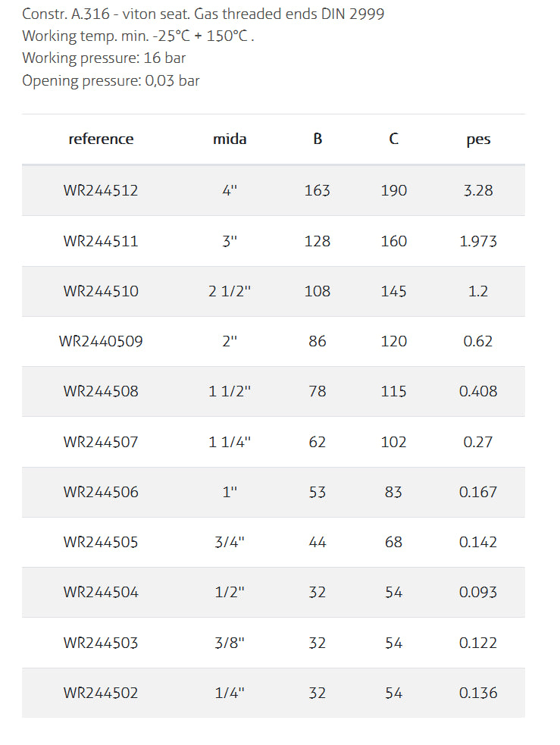Screen dimensions: 560x745
Task: Select reference WR244506
Action: [x=101, y=492]
